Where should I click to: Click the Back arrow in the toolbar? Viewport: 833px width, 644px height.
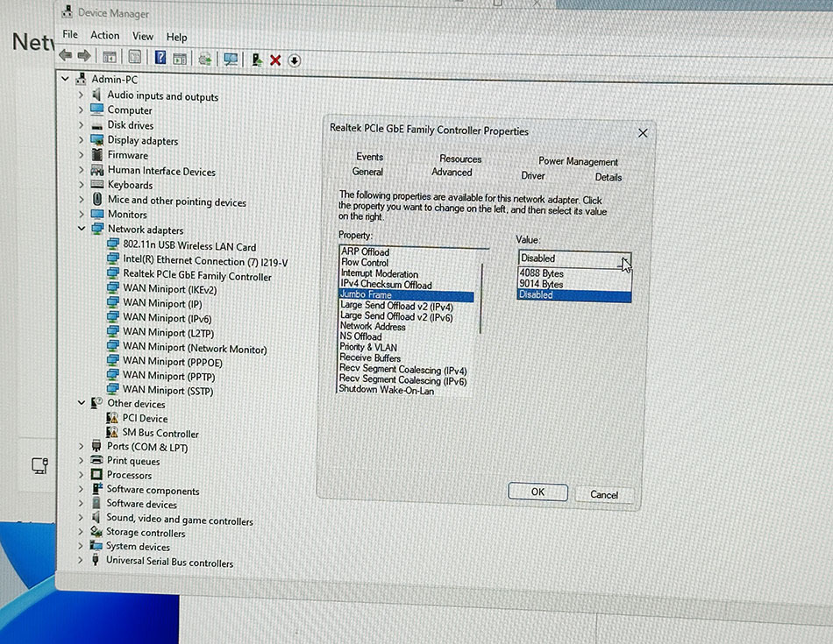(66, 55)
